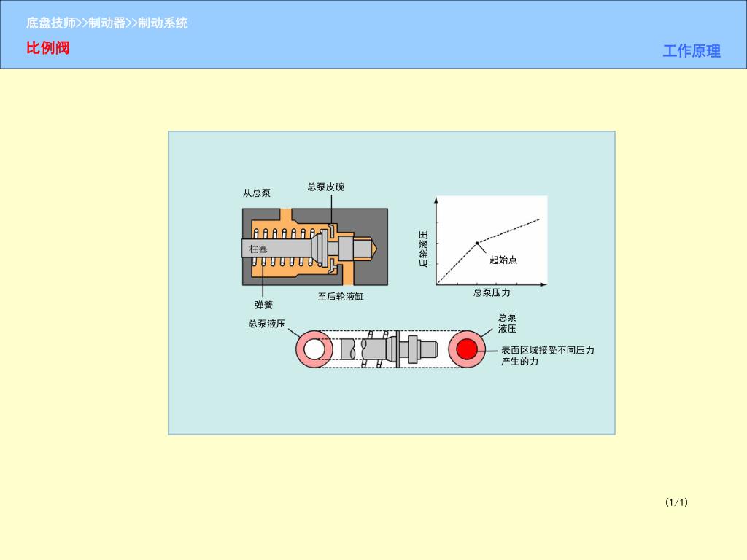Click the 总泵液压 label left of pink ring
This screenshot has width=747, height=560.
point(266,324)
